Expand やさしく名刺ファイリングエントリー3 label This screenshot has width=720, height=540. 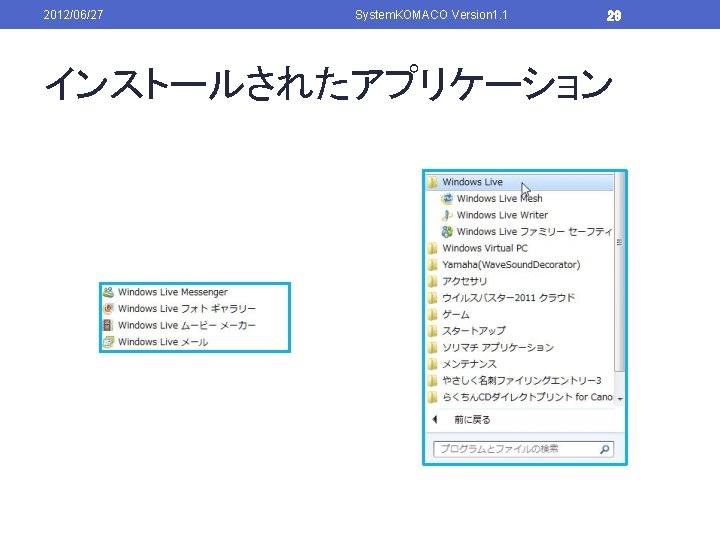click(x=522, y=381)
